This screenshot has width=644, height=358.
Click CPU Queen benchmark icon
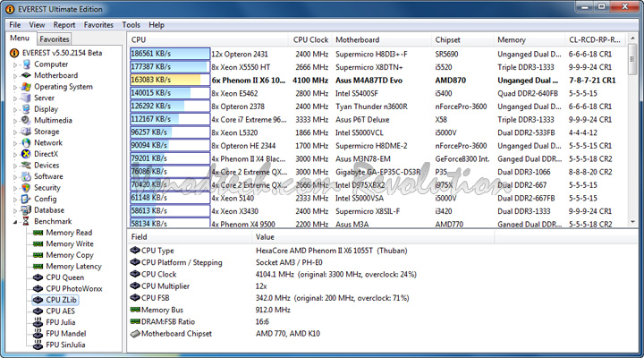[38, 277]
